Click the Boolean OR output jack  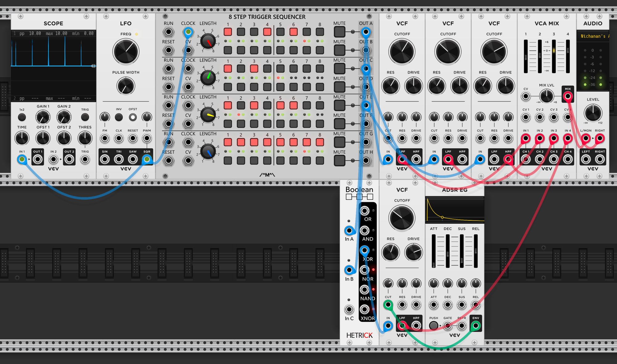tap(365, 211)
